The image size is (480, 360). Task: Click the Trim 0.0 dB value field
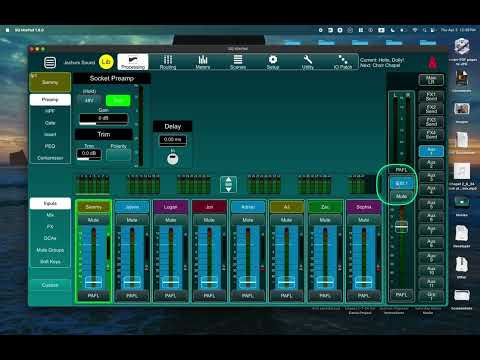point(89,153)
